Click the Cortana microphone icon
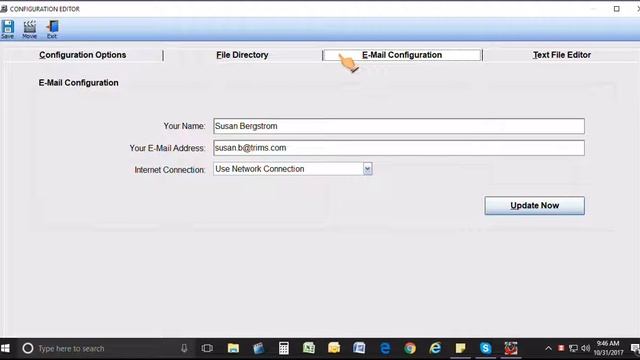Viewport: 640px width, 360px height. pyautogui.click(x=184, y=349)
